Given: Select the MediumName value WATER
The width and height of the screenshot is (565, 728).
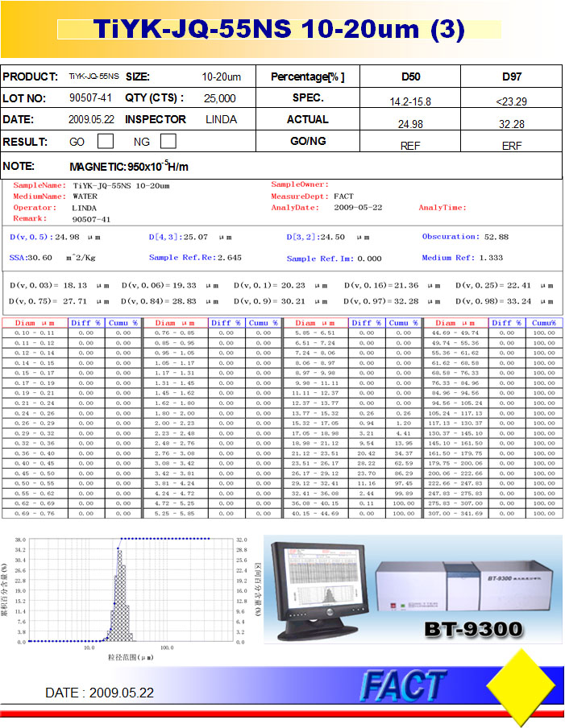Looking at the screenshot, I should click(x=85, y=196).
